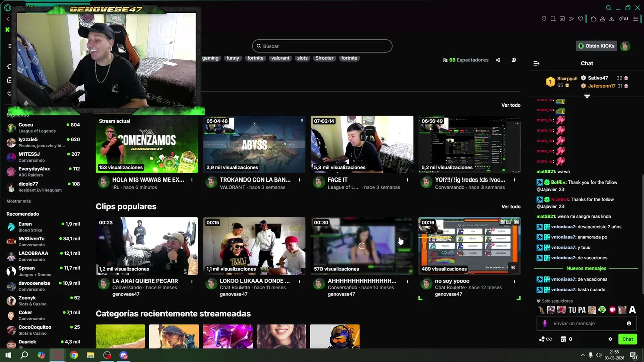644x362 pixels.
Task: Click Ver todo for Clips populares
Action: pyautogui.click(x=511, y=207)
